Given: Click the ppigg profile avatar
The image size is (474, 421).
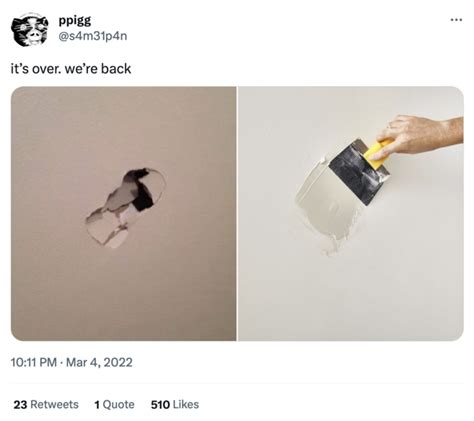Looking at the screenshot, I should [x=29, y=29].
